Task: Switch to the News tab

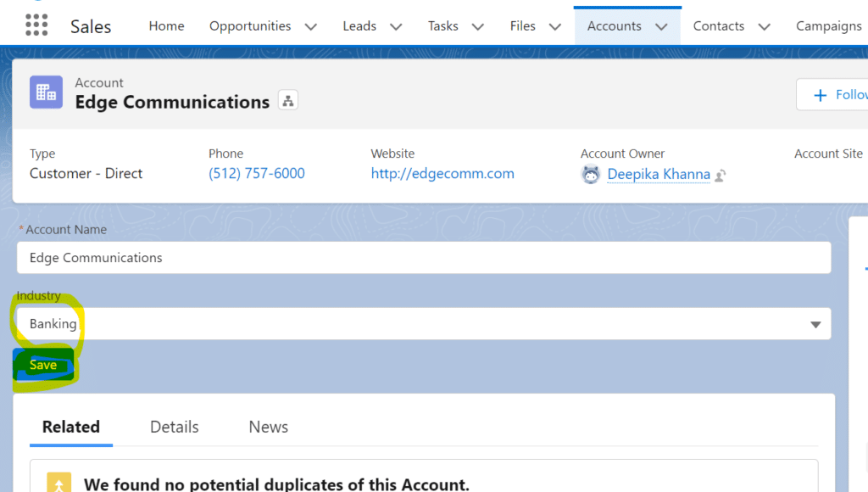Action: pos(268,427)
